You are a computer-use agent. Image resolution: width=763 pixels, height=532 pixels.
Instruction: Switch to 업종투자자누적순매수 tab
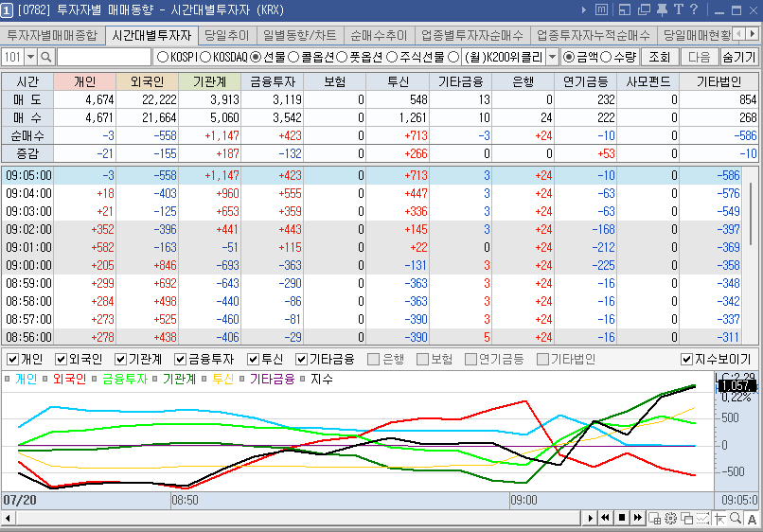click(594, 36)
